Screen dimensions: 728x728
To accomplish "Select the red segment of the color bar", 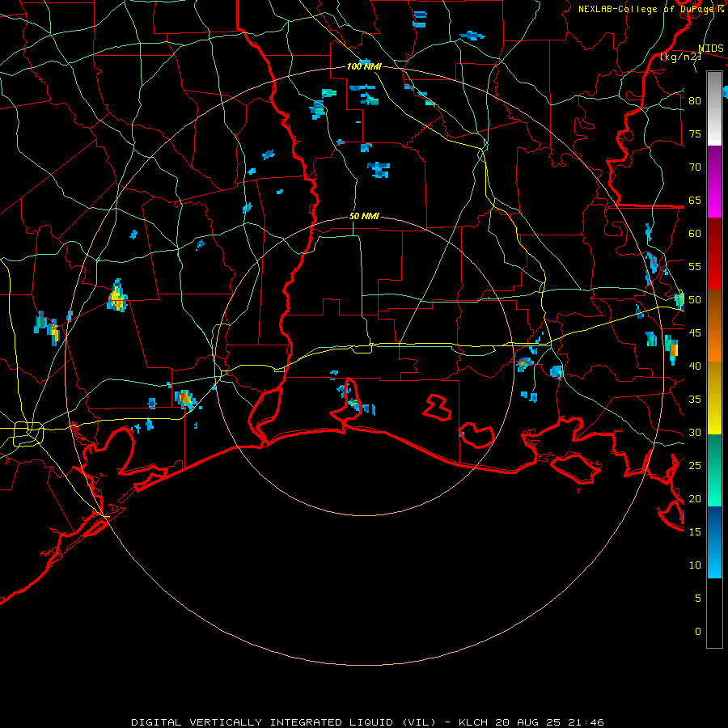I will point(714,254).
